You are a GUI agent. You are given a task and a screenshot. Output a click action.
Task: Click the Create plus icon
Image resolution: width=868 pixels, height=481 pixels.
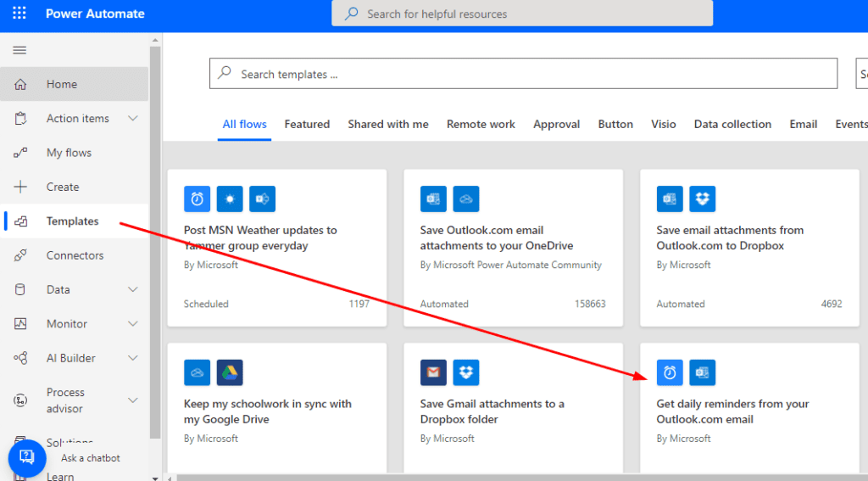coord(20,187)
